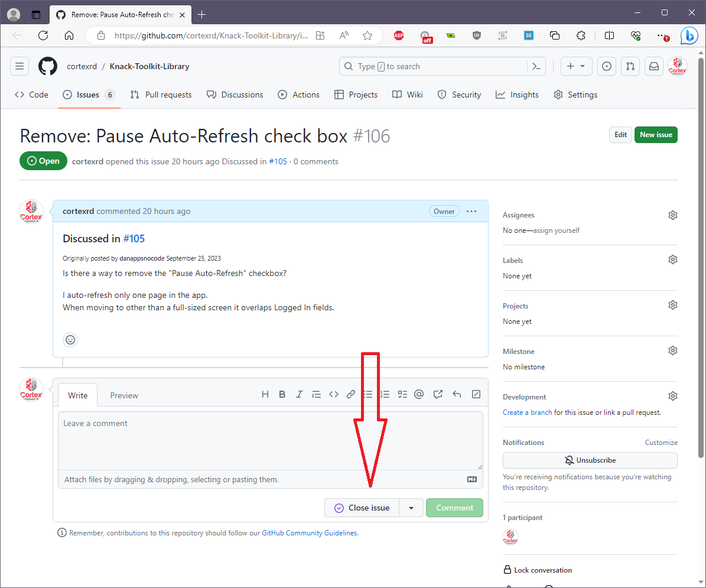The height and width of the screenshot is (588, 706).
Task: Insert a link in the comment
Action: [x=351, y=394]
